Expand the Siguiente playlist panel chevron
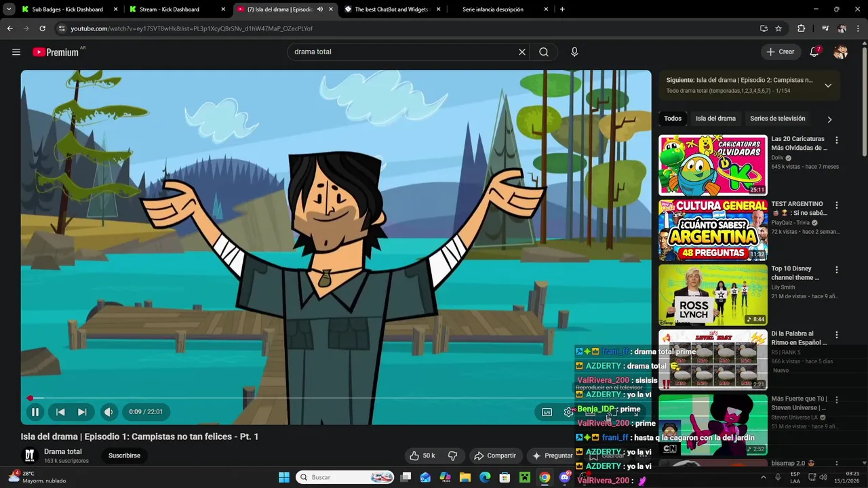Screen dimensions: 868x488 tap(828, 85)
